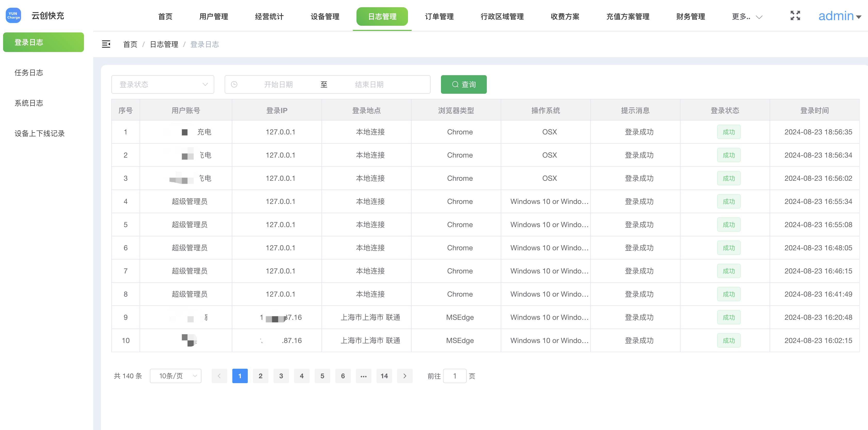Toggle fullscreen with the expand icon
The image size is (868, 430).
tap(795, 15)
